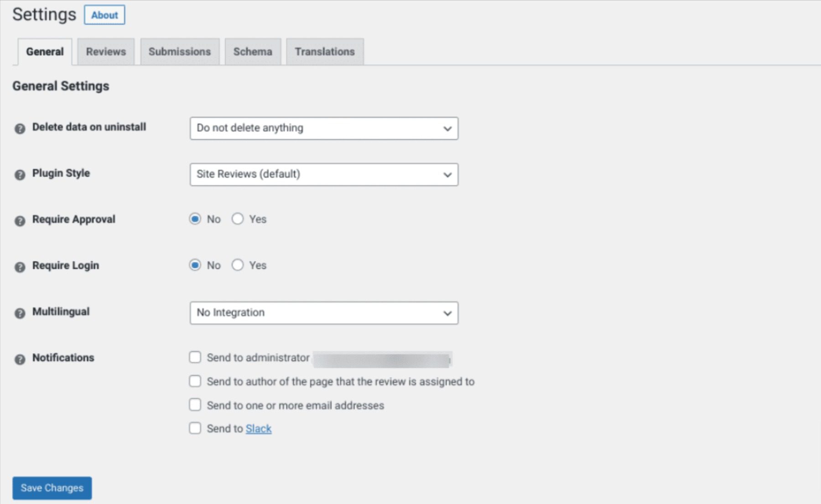The height and width of the screenshot is (504, 821).
Task: Open the Multilingual integration dropdown
Action: pyautogui.click(x=324, y=313)
